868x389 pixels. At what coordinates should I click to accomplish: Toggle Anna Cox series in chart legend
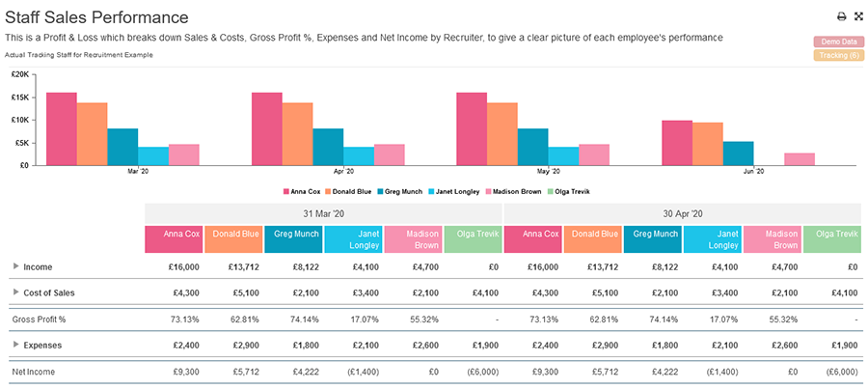302,191
